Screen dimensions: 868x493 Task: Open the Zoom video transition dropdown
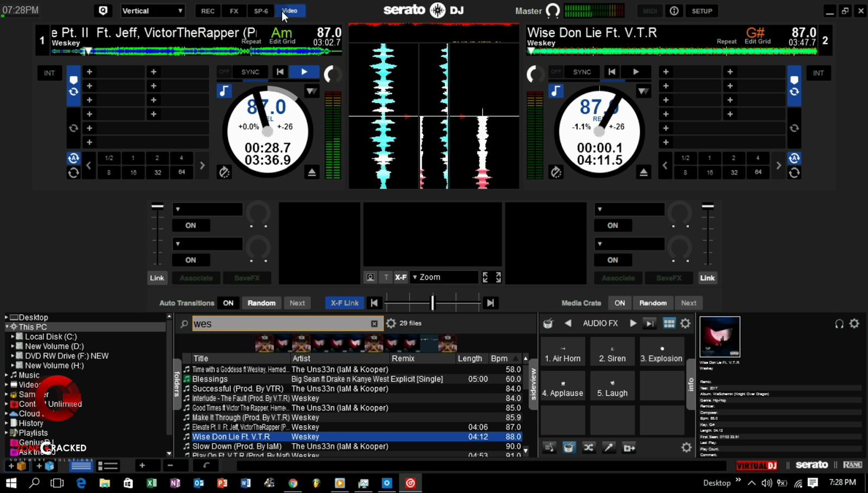[444, 277]
